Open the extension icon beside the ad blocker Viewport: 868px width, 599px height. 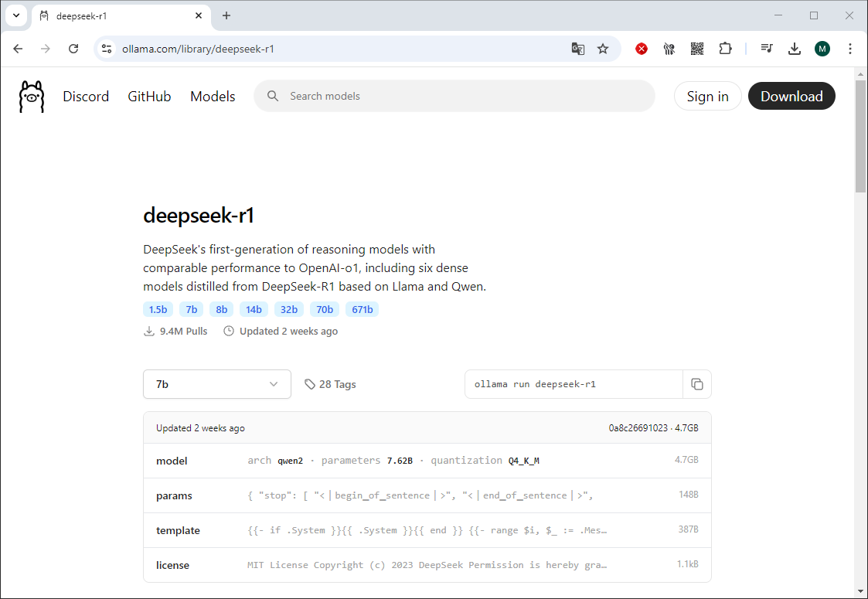coord(669,49)
